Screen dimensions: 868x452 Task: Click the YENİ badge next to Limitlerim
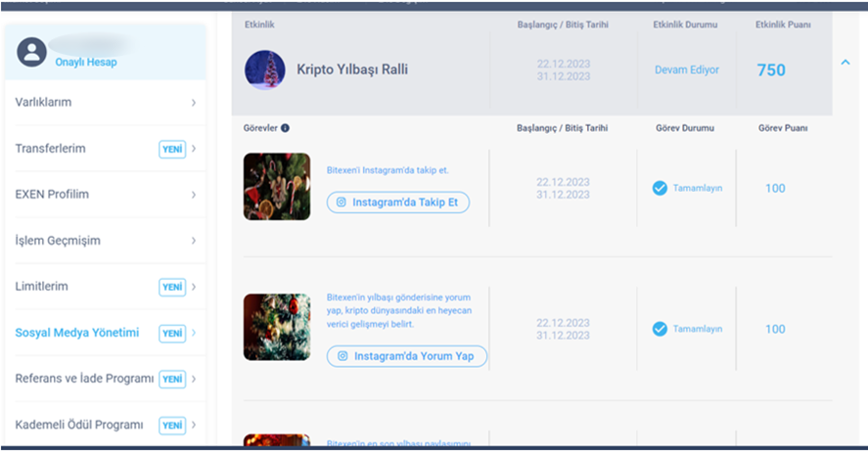(172, 287)
